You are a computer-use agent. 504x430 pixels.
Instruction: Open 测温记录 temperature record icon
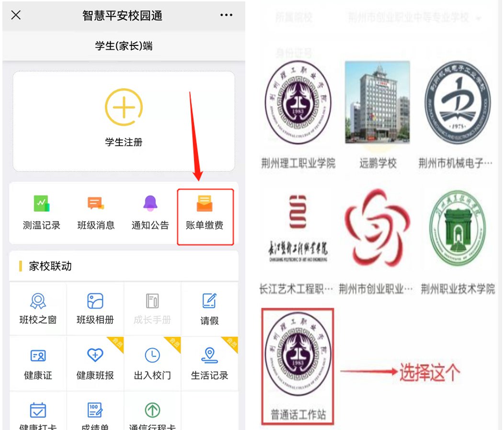[x=42, y=204]
